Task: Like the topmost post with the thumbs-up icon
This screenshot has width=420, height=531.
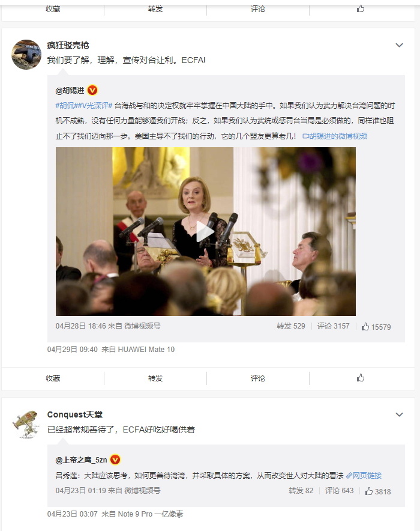Action: [361, 8]
